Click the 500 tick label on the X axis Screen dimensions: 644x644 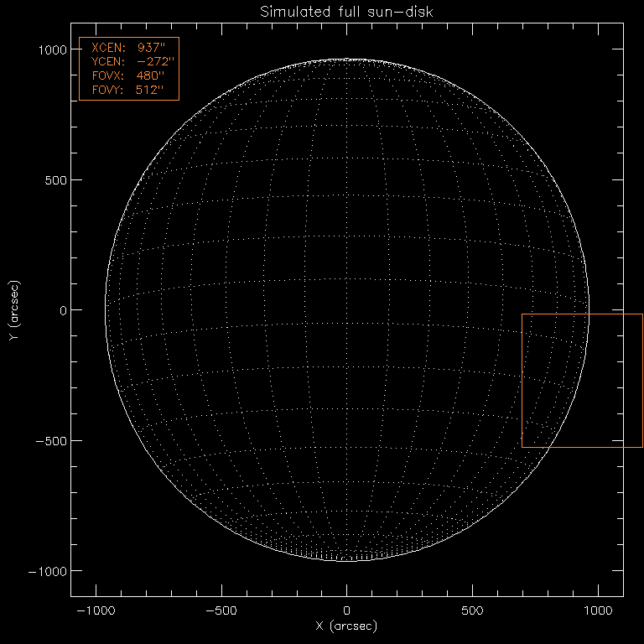click(x=473, y=610)
